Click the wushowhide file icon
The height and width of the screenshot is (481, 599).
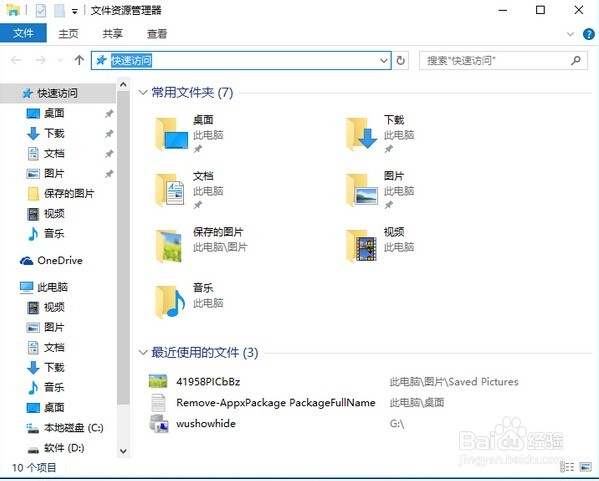pos(159,424)
